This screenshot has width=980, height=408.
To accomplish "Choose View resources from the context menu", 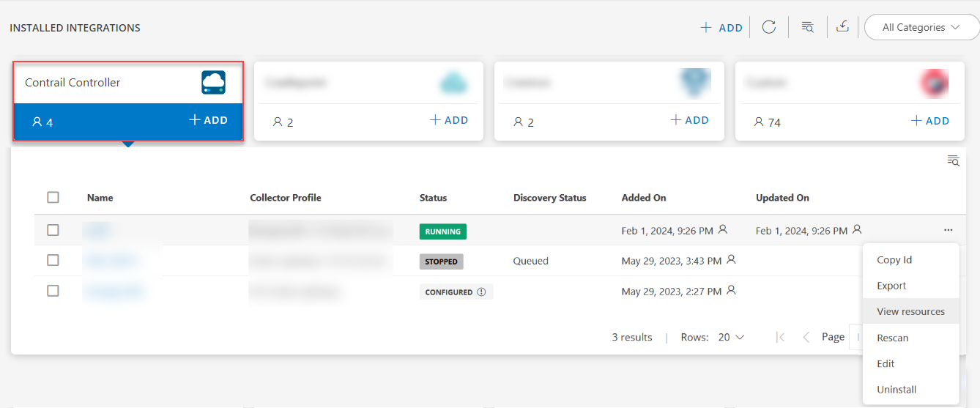I will (x=910, y=311).
